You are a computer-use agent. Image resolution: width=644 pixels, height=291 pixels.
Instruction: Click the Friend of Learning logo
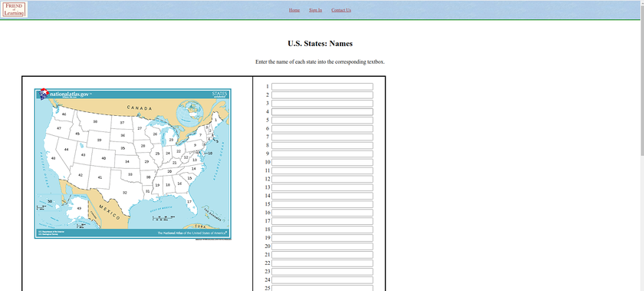tap(15, 9)
